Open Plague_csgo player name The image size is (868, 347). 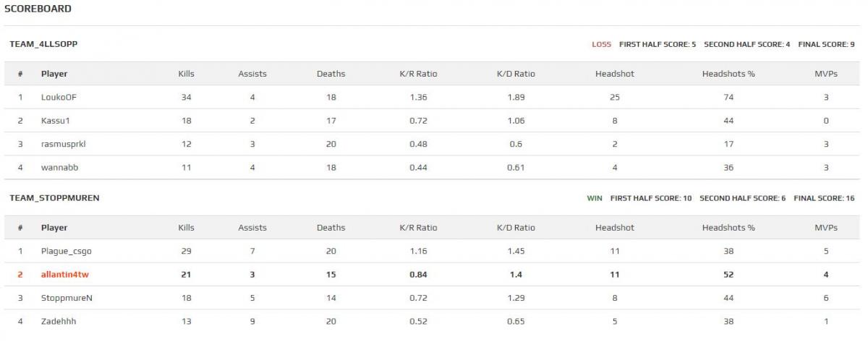click(x=66, y=252)
